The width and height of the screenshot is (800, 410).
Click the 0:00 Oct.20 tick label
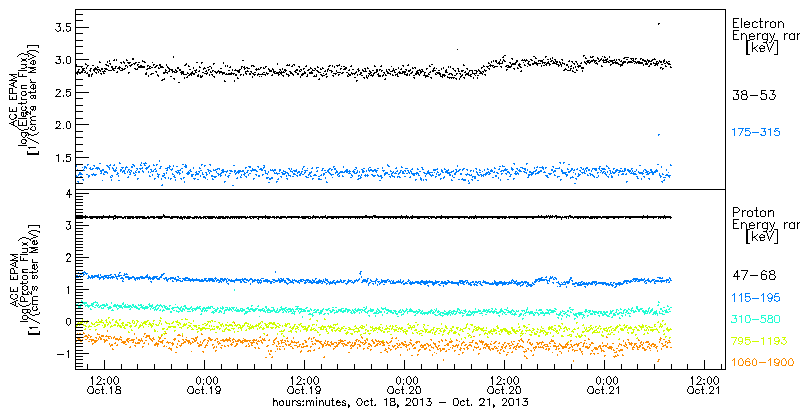click(404, 386)
